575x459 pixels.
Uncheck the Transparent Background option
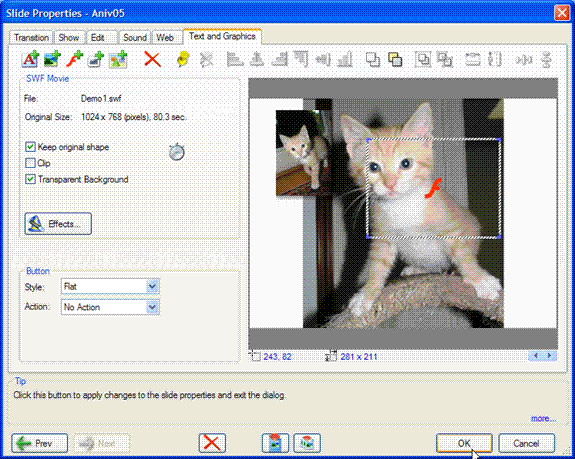30,179
